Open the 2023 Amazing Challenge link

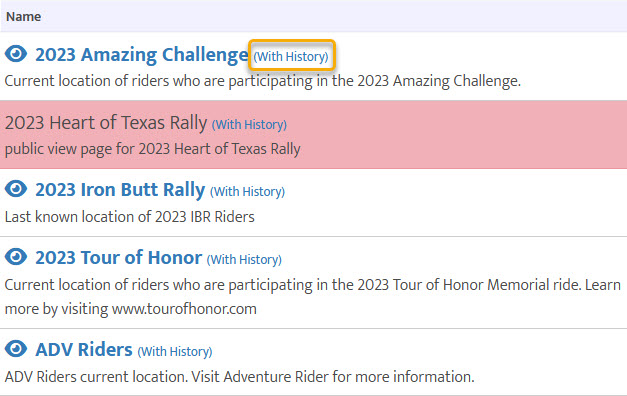coord(142,55)
